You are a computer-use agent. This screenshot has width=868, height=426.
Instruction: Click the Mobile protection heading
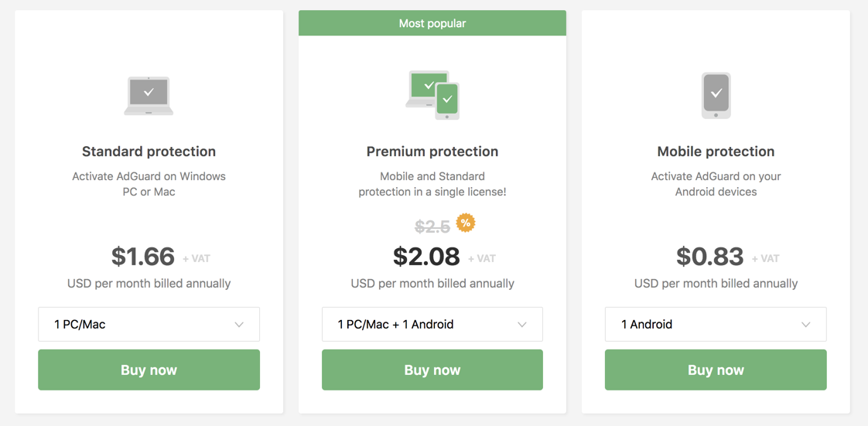(716, 152)
